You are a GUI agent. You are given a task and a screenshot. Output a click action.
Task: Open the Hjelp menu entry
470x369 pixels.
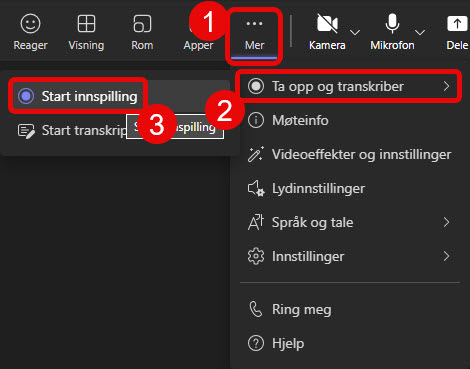pos(350,343)
